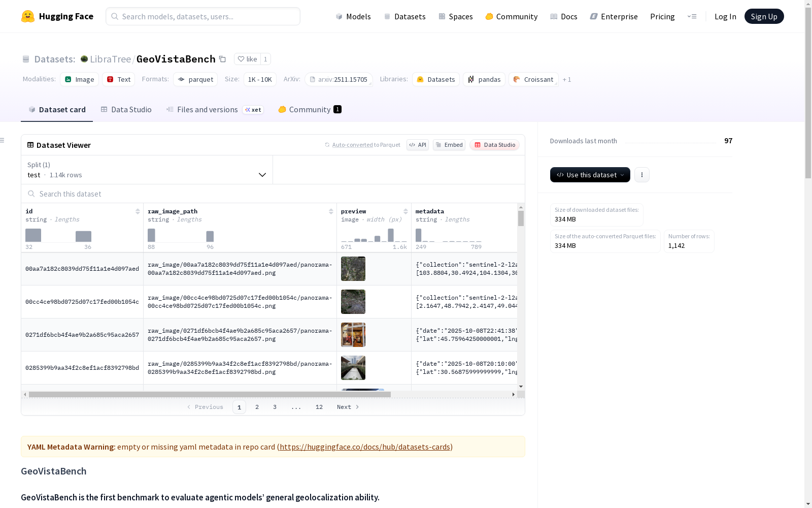Switch to the Data Studio tab
The width and height of the screenshot is (812, 508).
(x=126, y=110)
